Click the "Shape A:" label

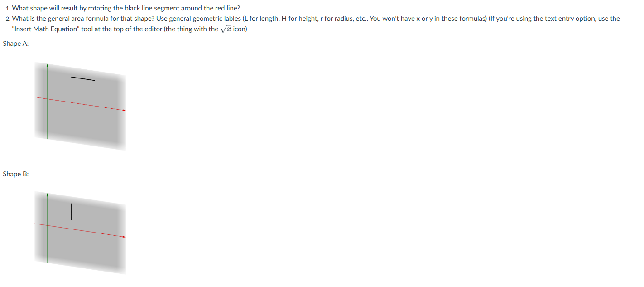(x=16, y=44)
